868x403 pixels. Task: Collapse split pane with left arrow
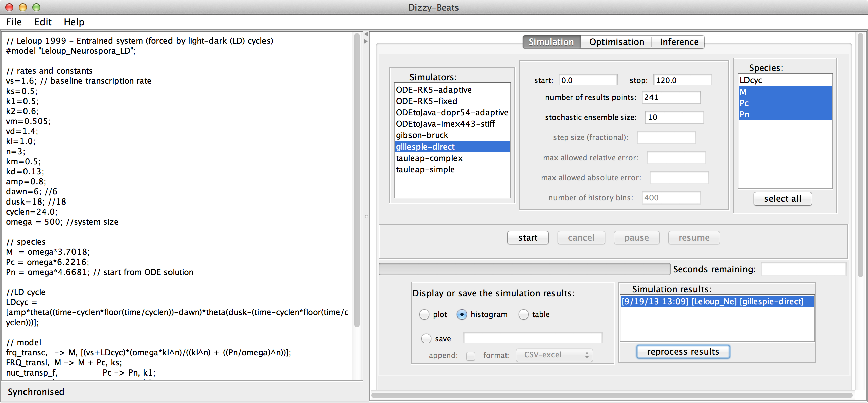[x=366, y=34]
